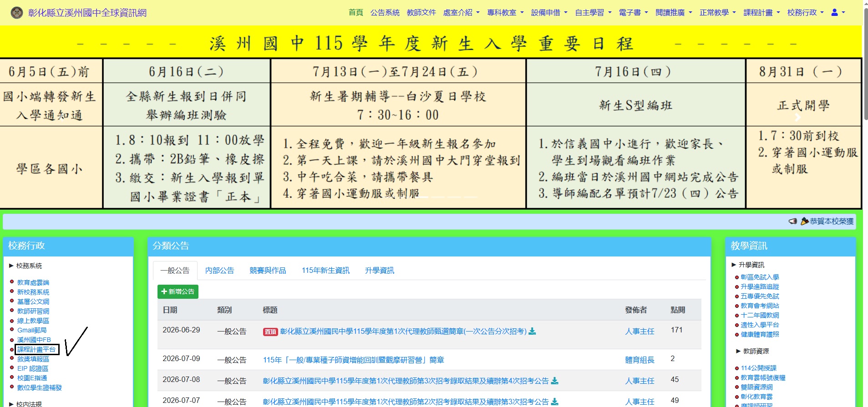Open 十二年國教網 link
868x407 pixels.
[760, 316]
